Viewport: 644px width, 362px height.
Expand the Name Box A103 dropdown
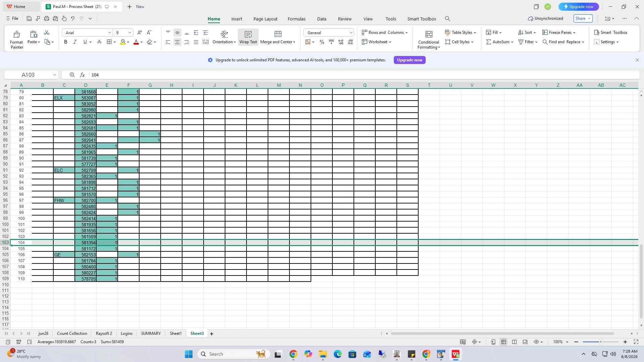pos(54,75)
